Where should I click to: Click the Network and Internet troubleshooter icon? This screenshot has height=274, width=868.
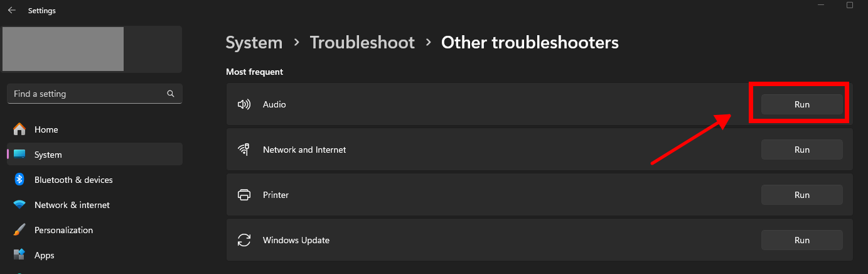244,150
